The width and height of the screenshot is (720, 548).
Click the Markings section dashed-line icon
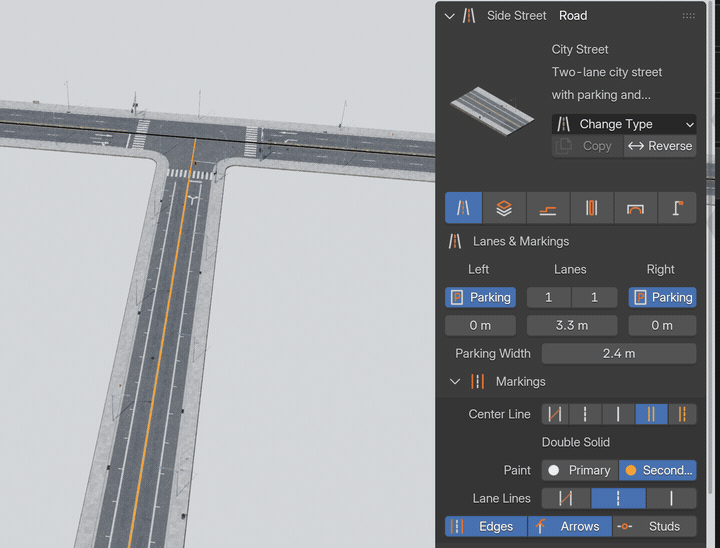pyautogui.click(x=478, y=382)
